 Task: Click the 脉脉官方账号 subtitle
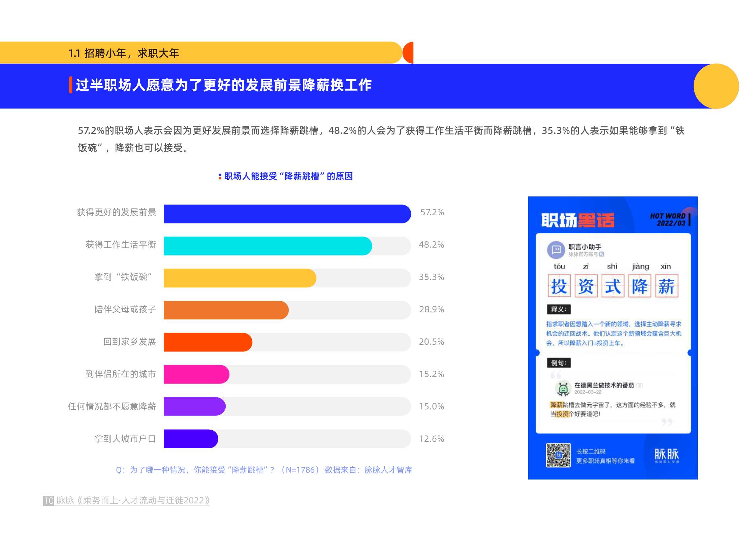tap(583, 254)
